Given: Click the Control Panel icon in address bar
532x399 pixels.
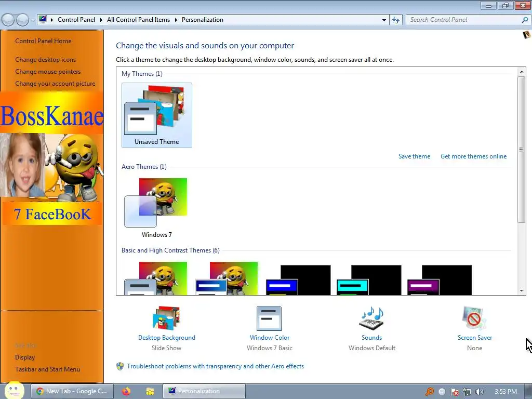Looking at the screenshot, I should pyautogui.click(x=43, y=19).
